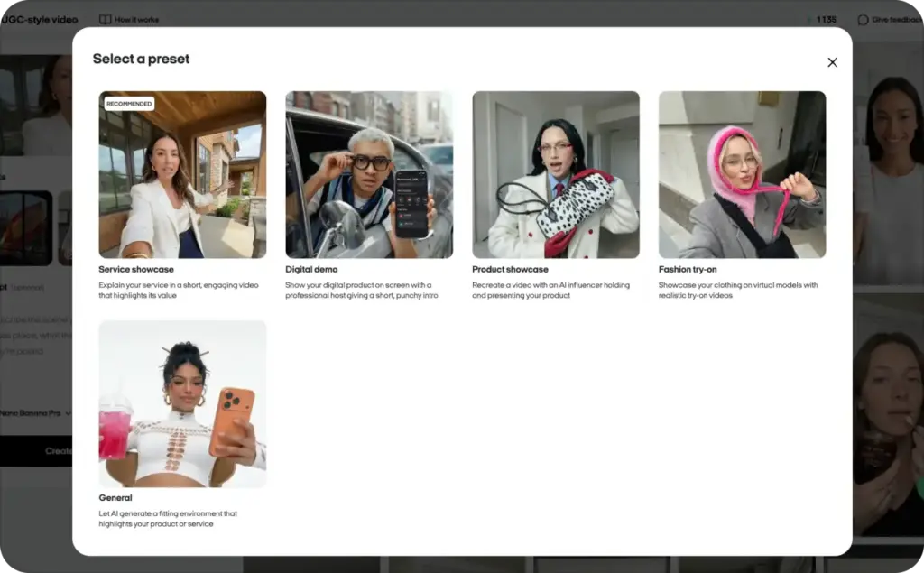Choose the Fashion try-on preset thumbnail
The image size is (924, 573).
coord(743,174)
